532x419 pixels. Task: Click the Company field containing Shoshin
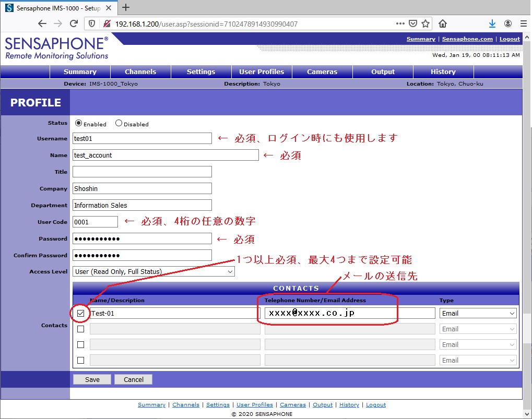tap(142, 188)
